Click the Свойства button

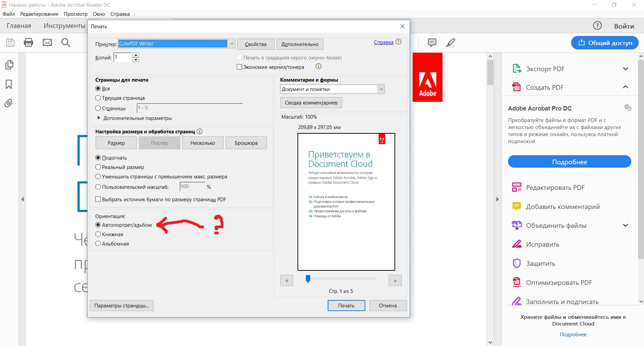256,44
